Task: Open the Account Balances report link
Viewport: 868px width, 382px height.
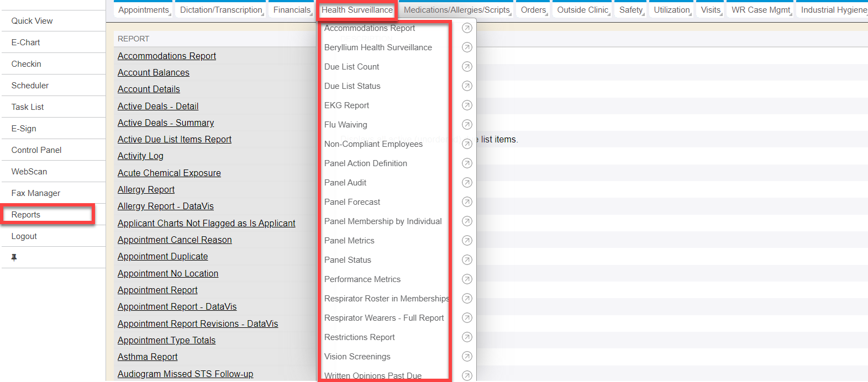Action: pyautogui.click(x=153, y=72)
